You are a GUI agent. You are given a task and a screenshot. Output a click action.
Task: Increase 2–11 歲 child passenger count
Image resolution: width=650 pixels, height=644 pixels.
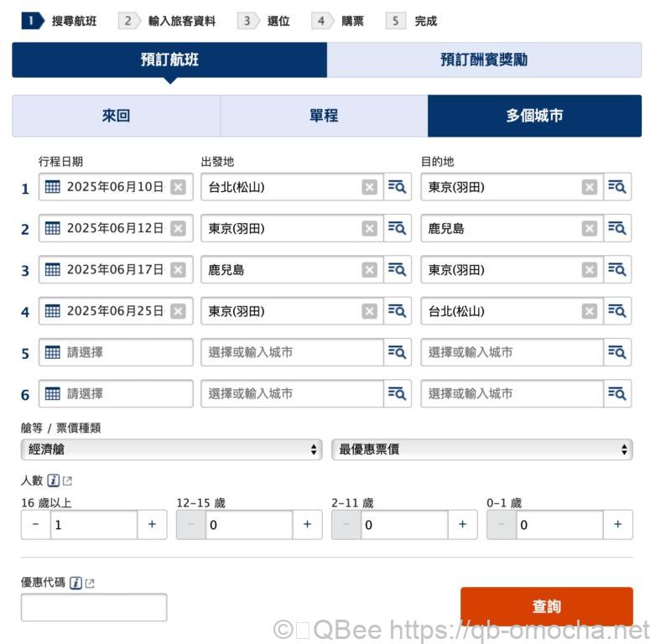pyautogui.click(x=462, y=524)
